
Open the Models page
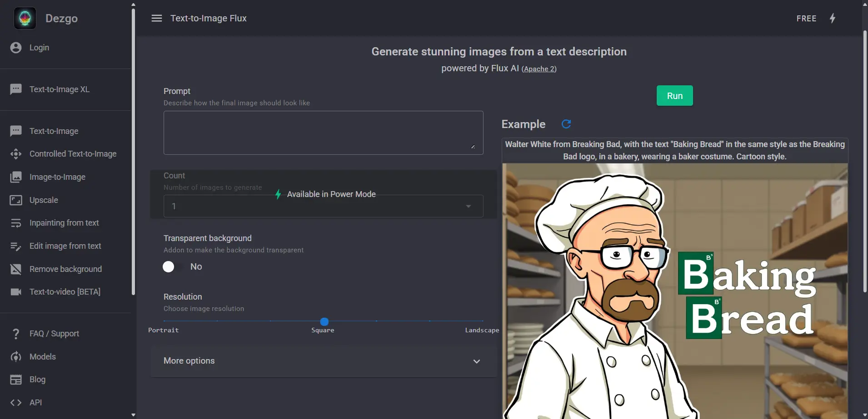coord(43,357)
